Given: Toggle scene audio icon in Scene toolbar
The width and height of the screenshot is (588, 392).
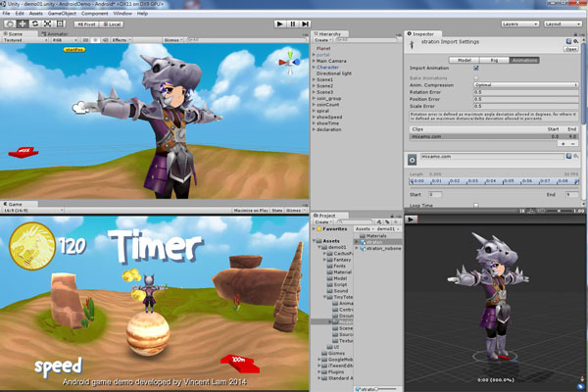Looking at the screenshot, I should [x=105, y=40].
